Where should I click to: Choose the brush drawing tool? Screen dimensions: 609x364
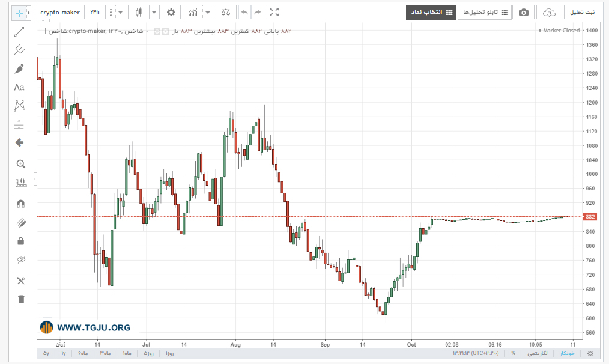point(19,68)
